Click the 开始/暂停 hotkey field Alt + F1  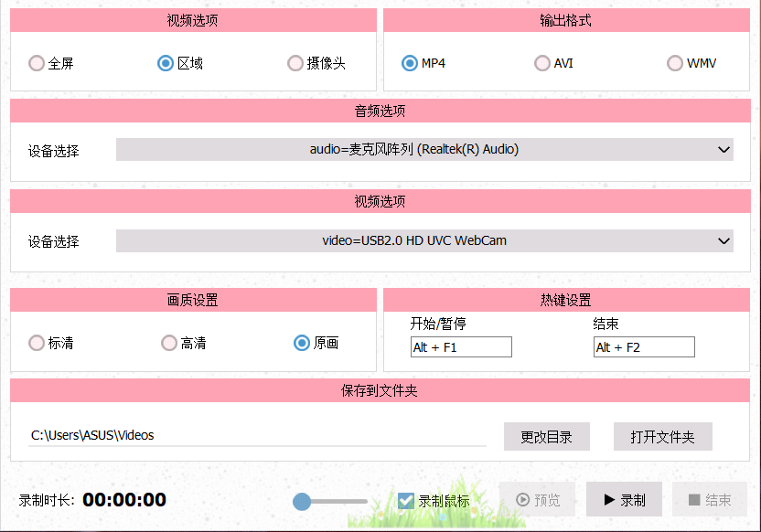click(461, 347)
